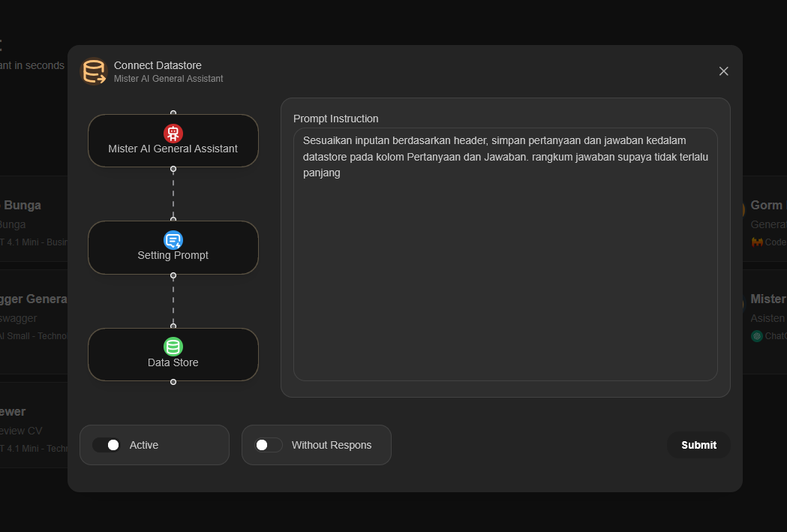Submit the datastore connection settings
This screenshot has height=532, width=787.
pyautogui.click(x=698, y=445)
